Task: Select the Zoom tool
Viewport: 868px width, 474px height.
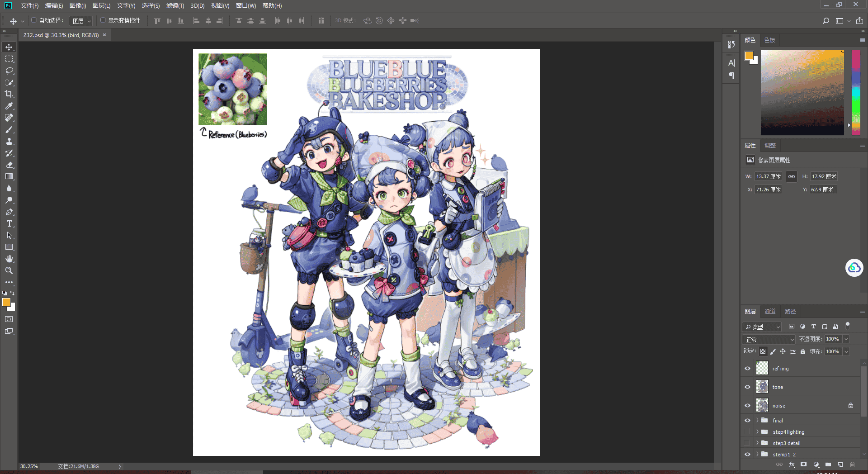Action: pyautogui.click(x=9, y=270)
